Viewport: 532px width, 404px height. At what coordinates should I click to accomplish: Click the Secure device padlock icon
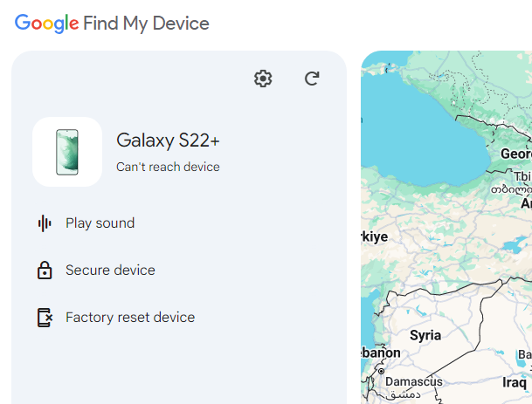coord(45,270)
